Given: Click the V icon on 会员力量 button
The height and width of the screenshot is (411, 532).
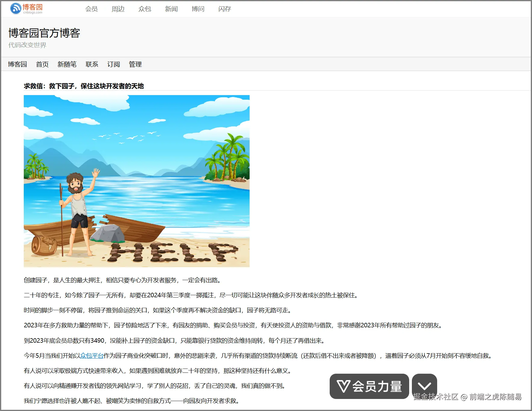Looking at the screenshot, I should pyautogui.click(x=343, y=386).
